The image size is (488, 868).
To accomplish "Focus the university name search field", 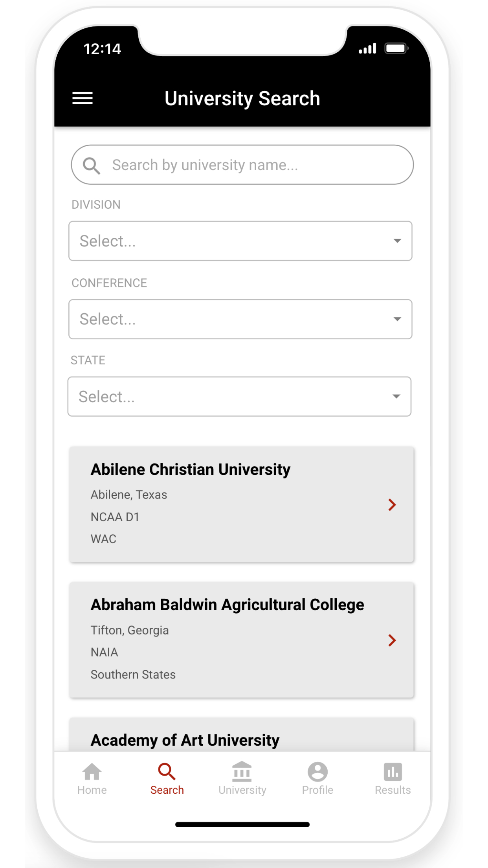I will pos(251,165).
